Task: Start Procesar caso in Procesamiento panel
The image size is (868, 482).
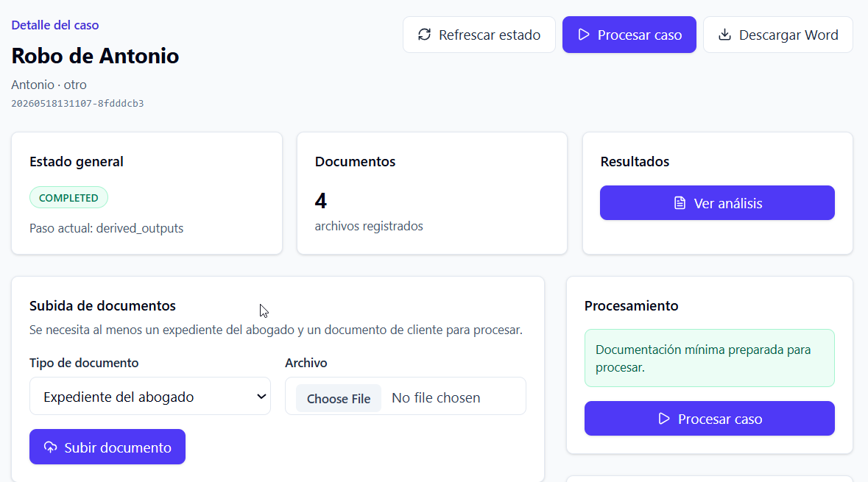Action: (x=710, y=419)
